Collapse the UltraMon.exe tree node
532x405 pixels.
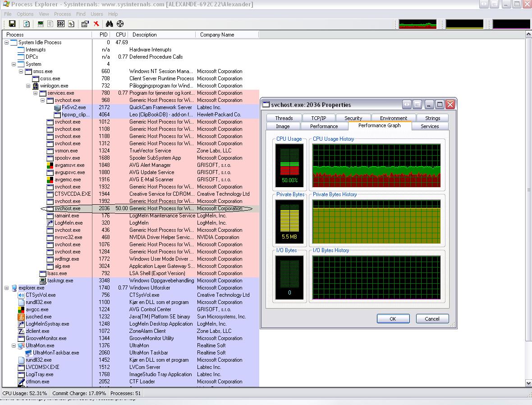coord(14,345)
